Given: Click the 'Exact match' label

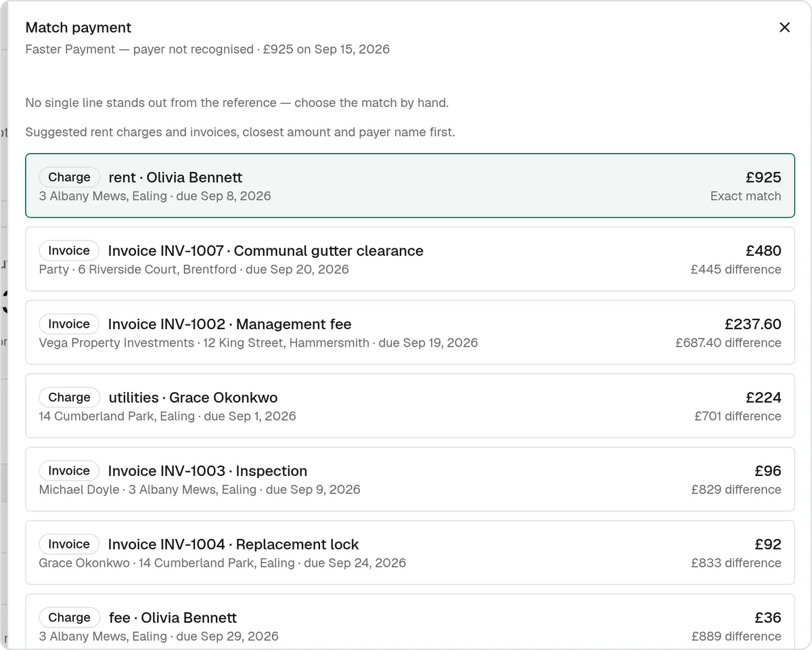Looking at the screenshot, I should pyautogui.click(x=746, y=196).
